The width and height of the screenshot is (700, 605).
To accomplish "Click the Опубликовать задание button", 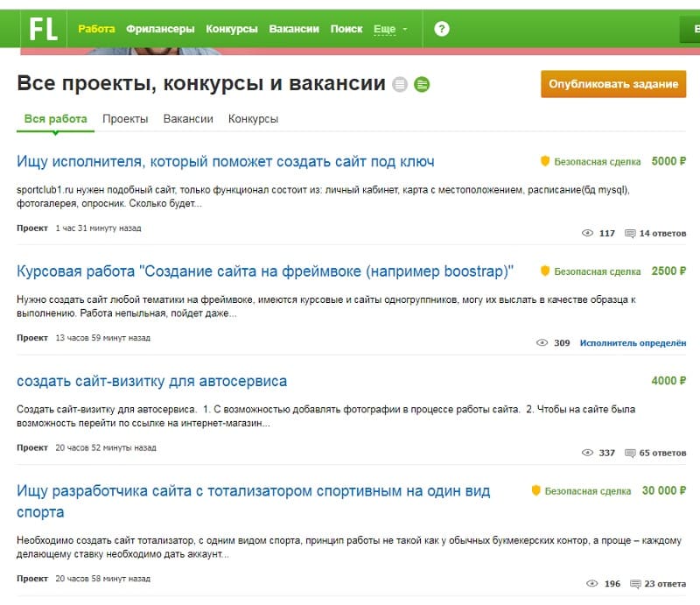I will (x=613, y=84).
